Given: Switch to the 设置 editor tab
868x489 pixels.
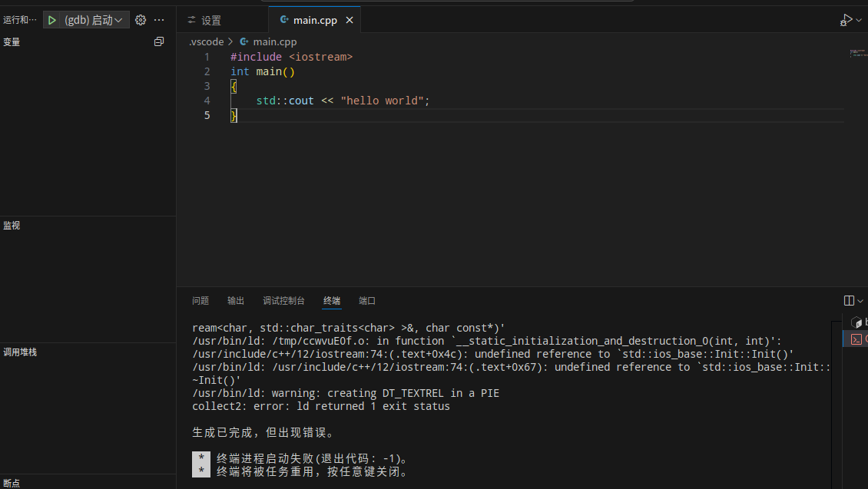Looking at the screenshot, I should click(223, 21).
